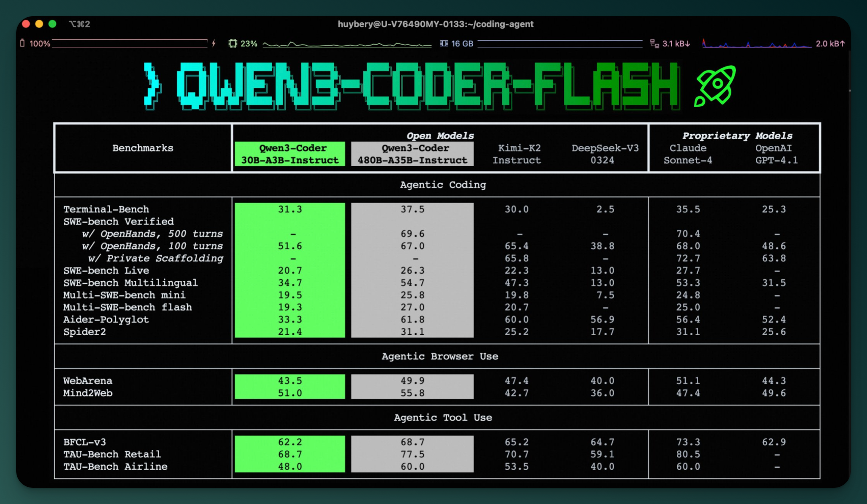Click the Open Models group label
Viewport: 867px width, 504px height.
(440, 136)
